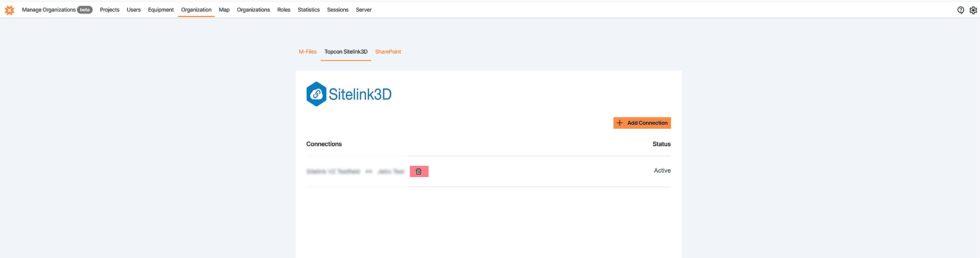The width and height of the screenshot is (980, 258).
Task: Open the Sessions page
Action: (x=338, y=10)
